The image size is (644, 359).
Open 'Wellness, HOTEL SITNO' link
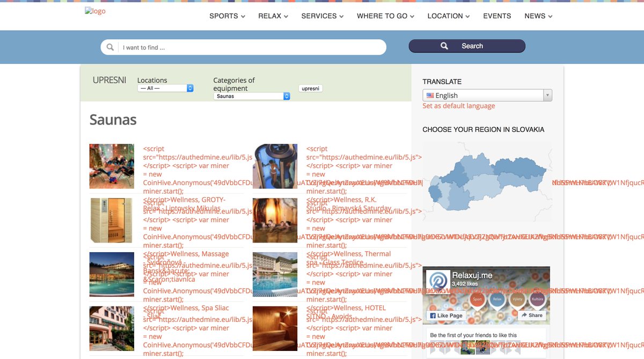tap(346, 312)
